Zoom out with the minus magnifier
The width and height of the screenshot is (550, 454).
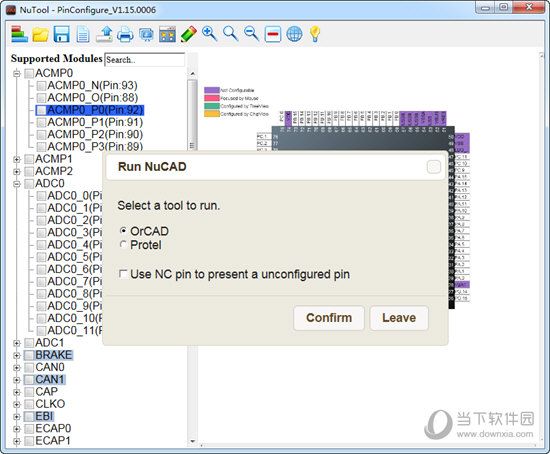[x=251, y=34]
